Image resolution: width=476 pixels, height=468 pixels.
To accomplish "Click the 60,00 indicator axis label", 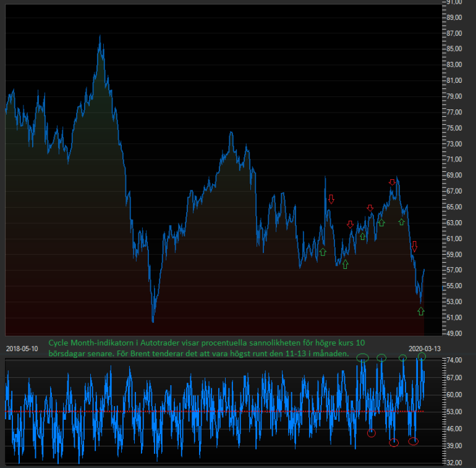I will point(454,395).
